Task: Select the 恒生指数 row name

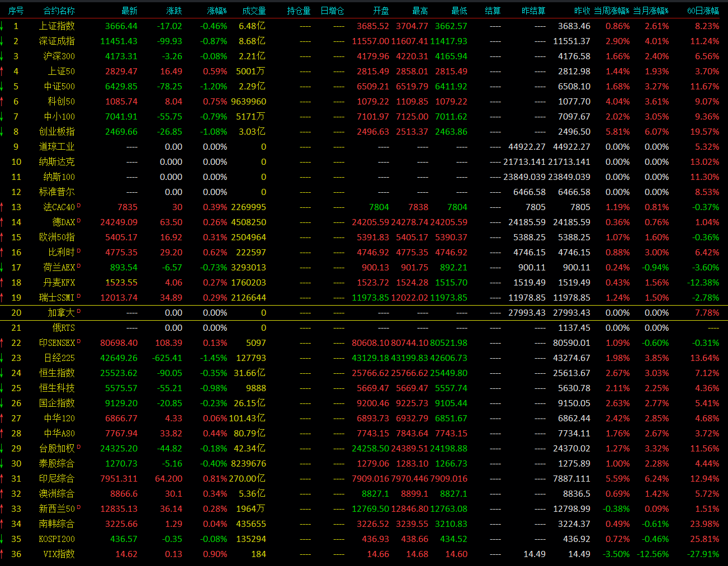Action: click(56, 373)
